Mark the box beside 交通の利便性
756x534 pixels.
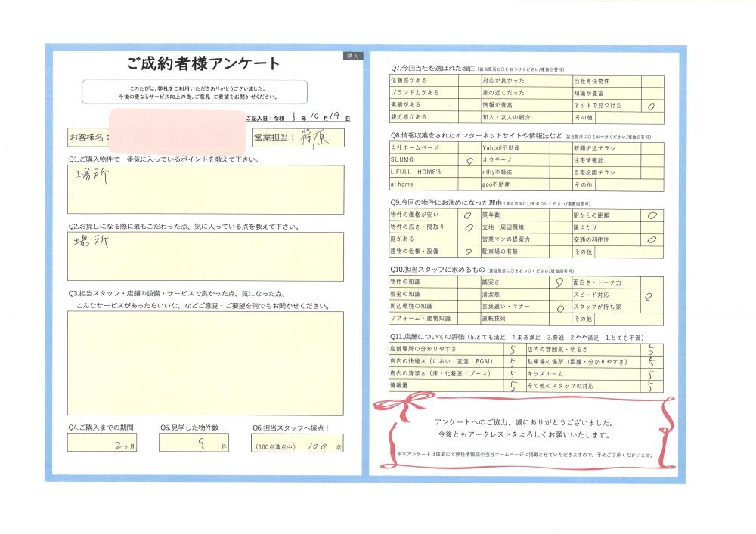coord(652,239)
